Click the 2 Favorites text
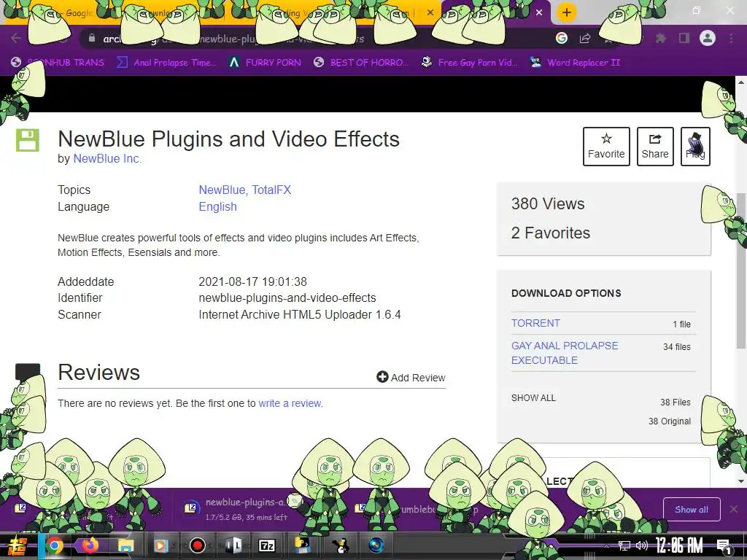747x560 pixels. (x=551, y=233)
